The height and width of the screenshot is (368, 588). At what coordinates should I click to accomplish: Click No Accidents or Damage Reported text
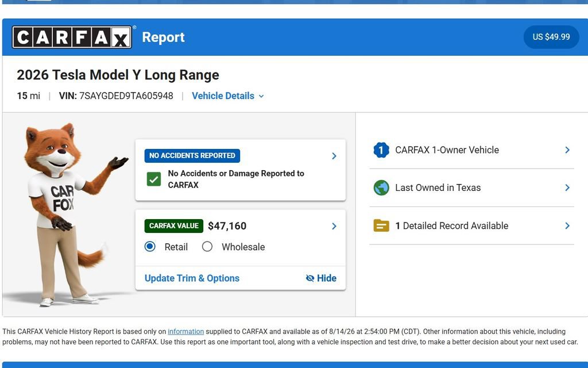[236, 179]
